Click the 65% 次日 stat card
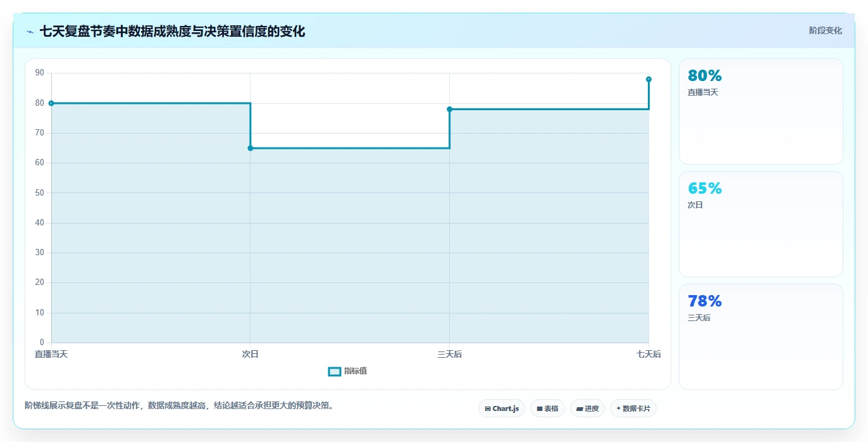 click(760, 224)
